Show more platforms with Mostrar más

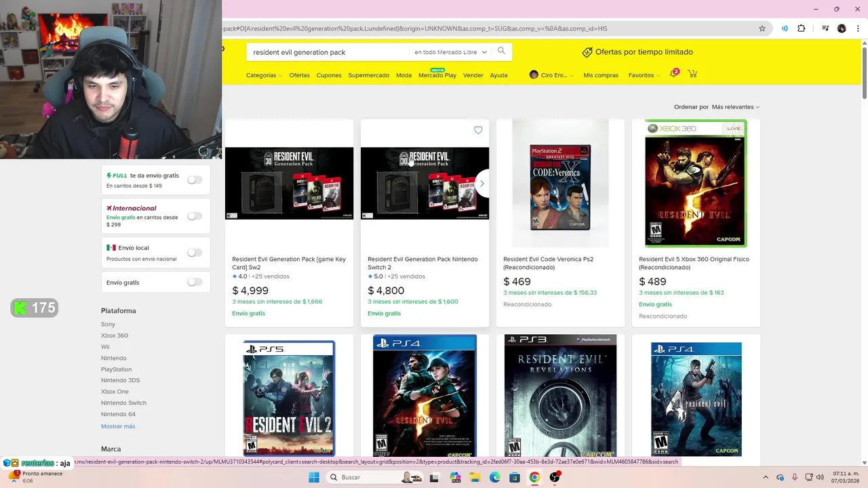118,426
